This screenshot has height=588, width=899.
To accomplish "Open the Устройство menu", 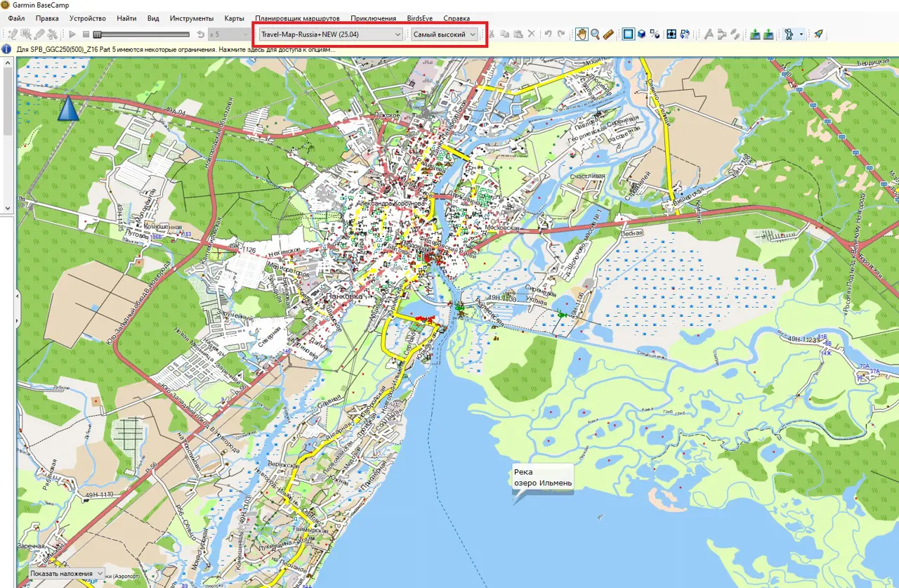I will click(88, 18).
